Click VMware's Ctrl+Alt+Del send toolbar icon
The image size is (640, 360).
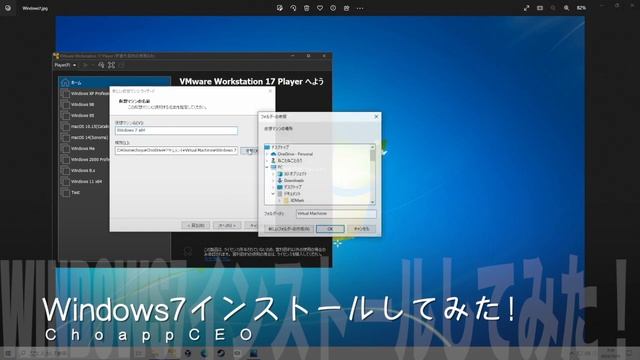pos(101,65)
